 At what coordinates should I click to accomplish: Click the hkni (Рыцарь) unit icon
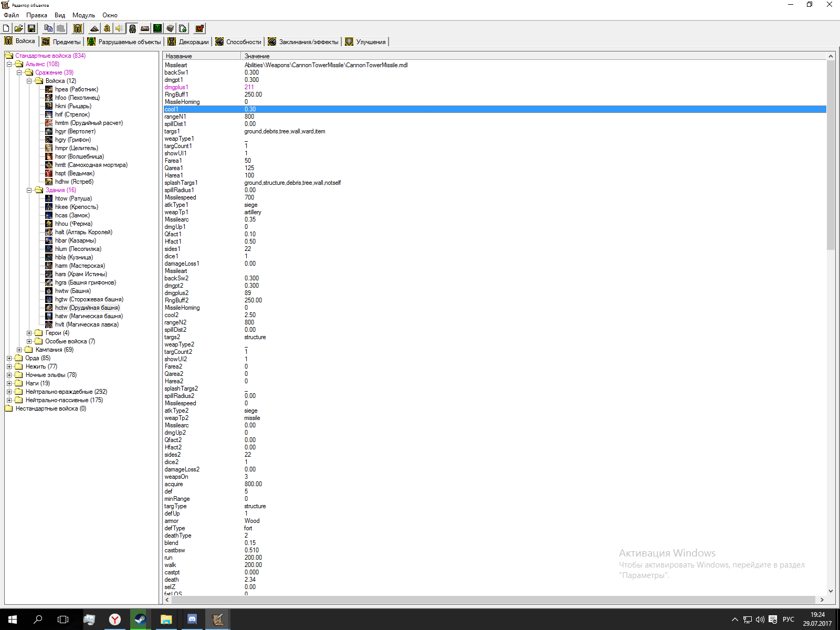coord(49,106)
